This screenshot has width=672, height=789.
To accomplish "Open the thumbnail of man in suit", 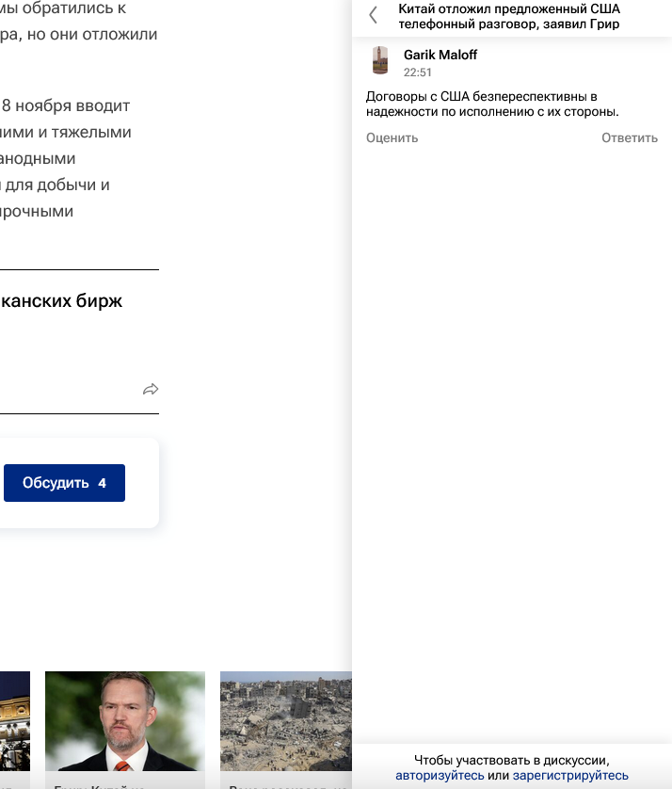I will point(124,721).
